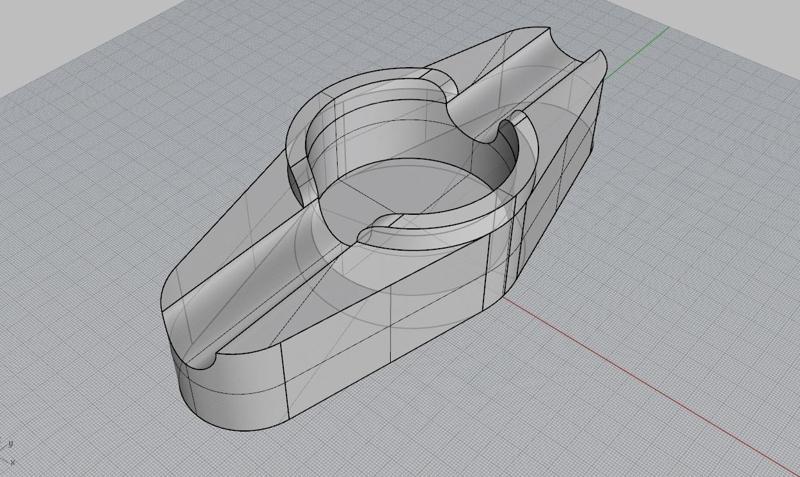Click the world axes icon in corner
Image resolution: width=800 pixels, height=477 pixels.
7,452
